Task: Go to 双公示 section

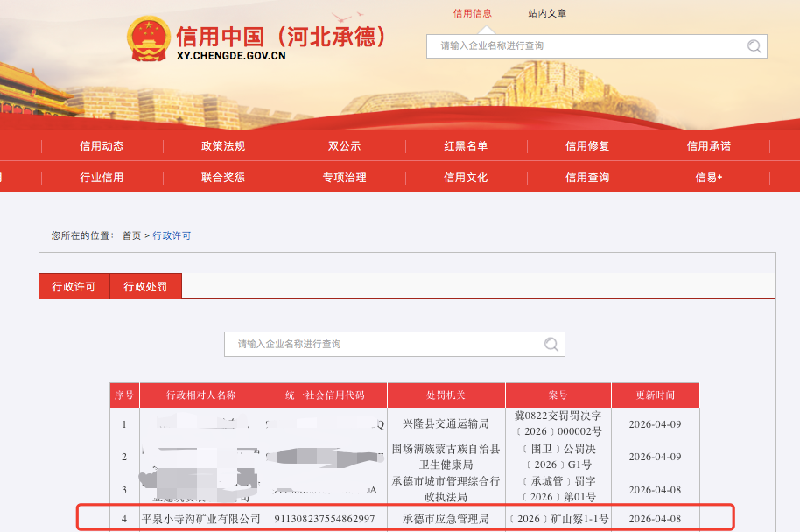Action: click(344, 146)
